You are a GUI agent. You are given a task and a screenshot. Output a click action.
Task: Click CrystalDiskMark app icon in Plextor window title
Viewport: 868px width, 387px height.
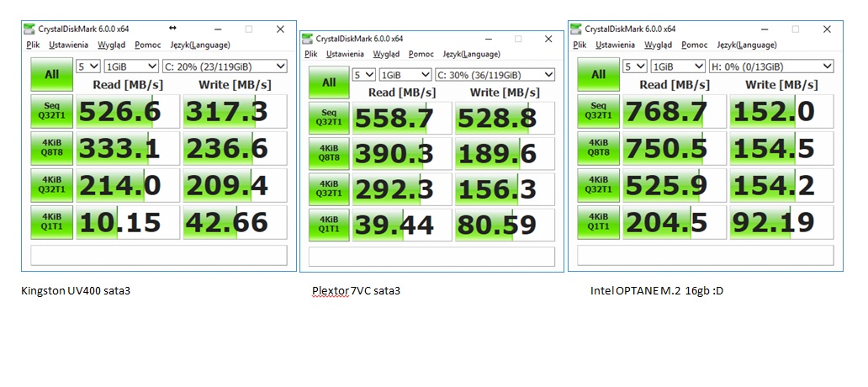(x=307, y=38)
